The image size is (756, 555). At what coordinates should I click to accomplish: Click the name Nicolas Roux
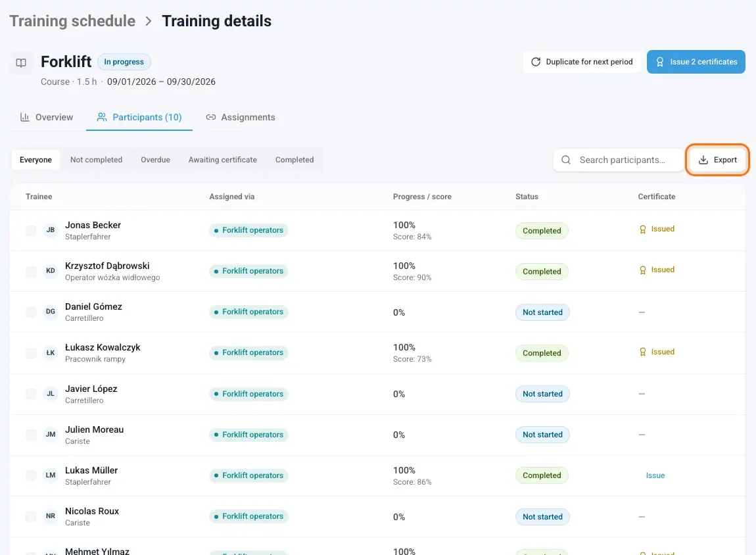(92, 511)
